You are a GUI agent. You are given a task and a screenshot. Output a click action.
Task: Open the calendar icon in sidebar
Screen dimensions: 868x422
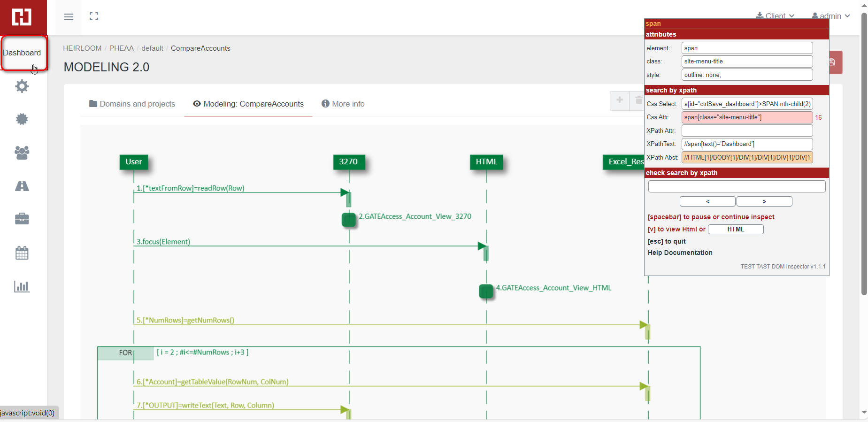(x=22, y=253)
